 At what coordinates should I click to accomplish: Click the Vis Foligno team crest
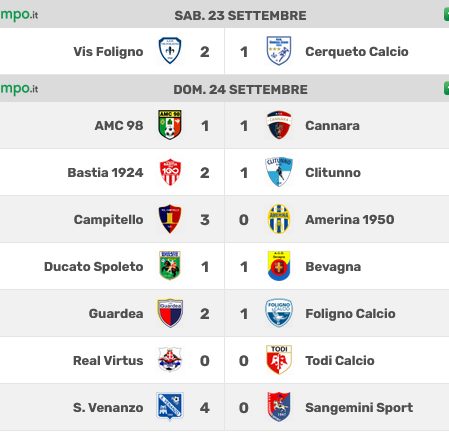tap(170, 51)
